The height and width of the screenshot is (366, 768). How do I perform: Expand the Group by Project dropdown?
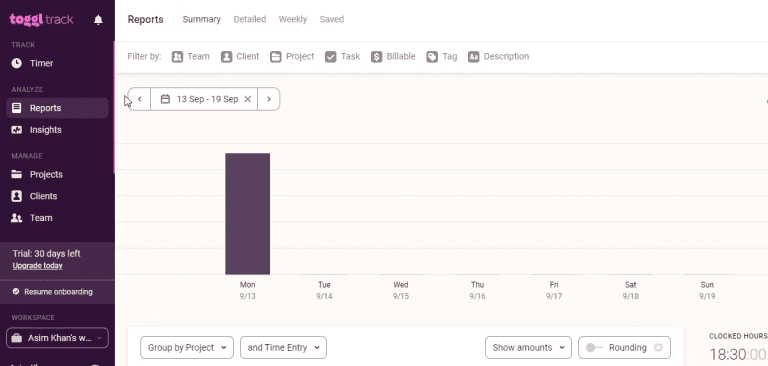point(187,347)
